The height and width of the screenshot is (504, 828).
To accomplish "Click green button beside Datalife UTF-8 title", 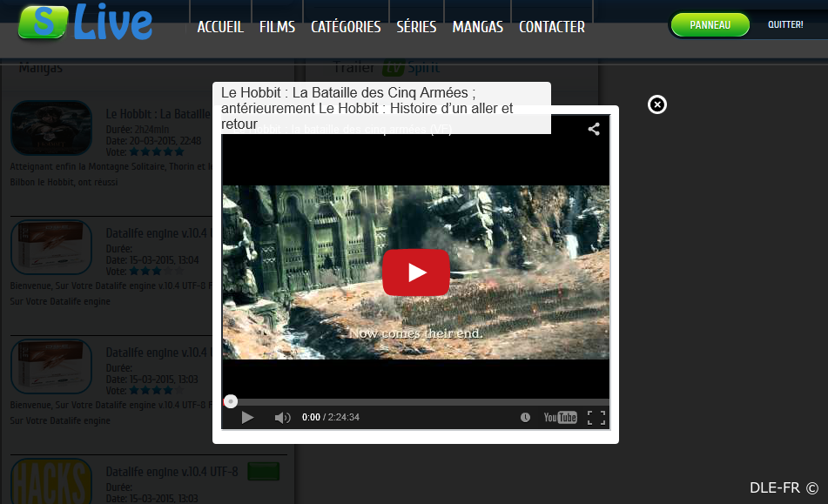I will pyautogui.click(x=264, y=471).
